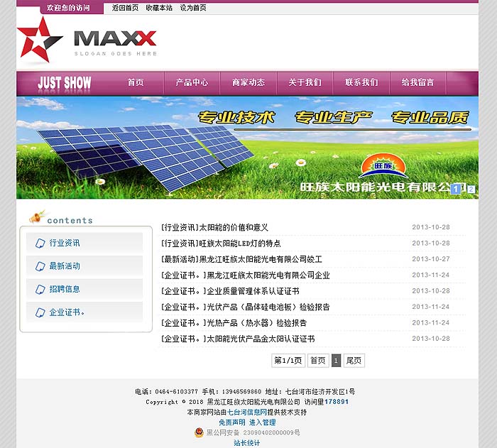497x448 pixels.
Task: Click the 尾页 pagination button
Action: [x=354, y=361]
